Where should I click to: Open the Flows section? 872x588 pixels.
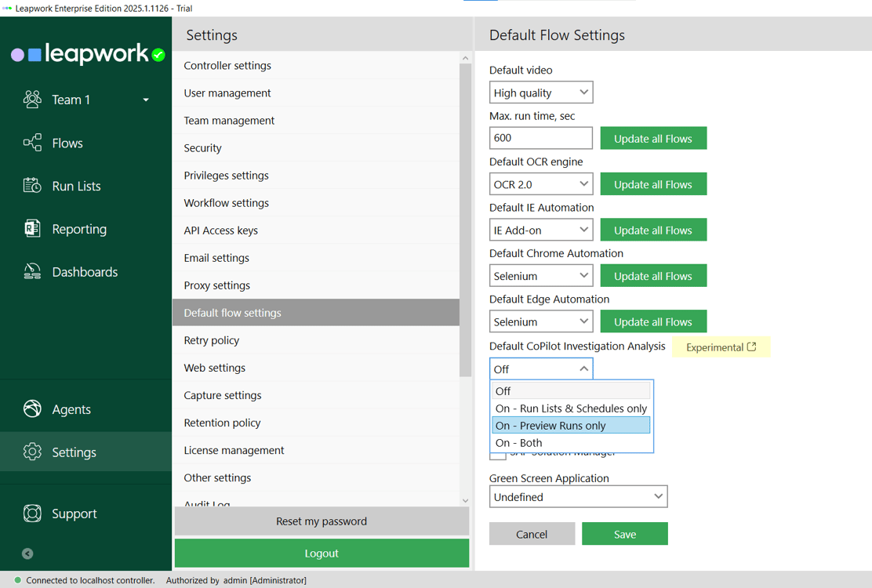point(67,143)
